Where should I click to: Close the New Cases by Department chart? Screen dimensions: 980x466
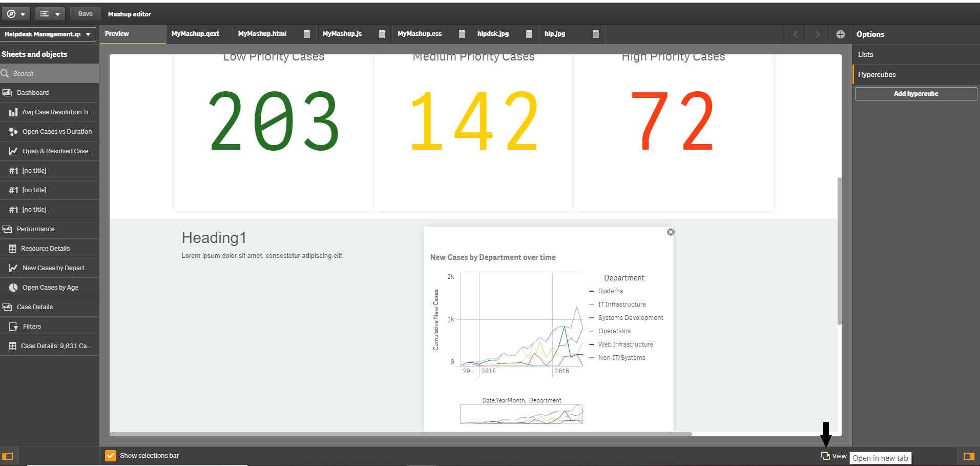[671, 232]
